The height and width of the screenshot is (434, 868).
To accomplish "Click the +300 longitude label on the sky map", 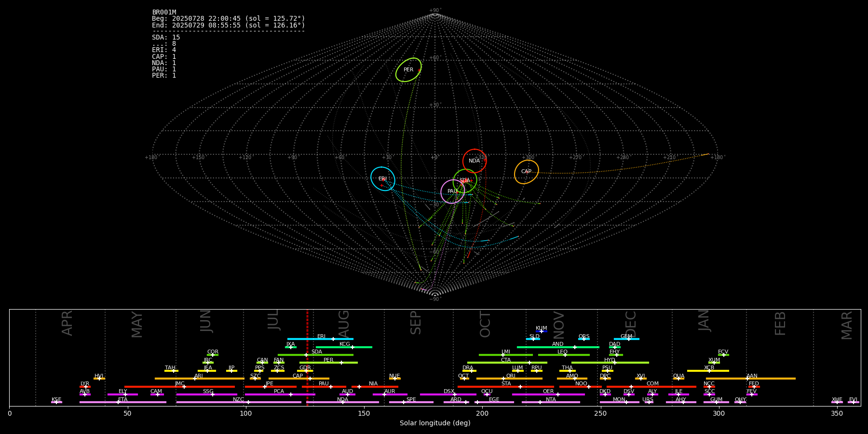I will 528,158.
